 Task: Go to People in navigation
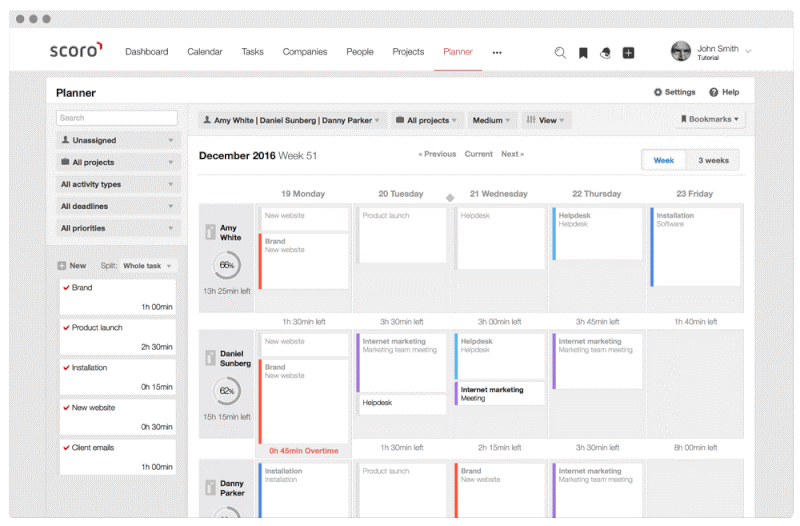360,52
